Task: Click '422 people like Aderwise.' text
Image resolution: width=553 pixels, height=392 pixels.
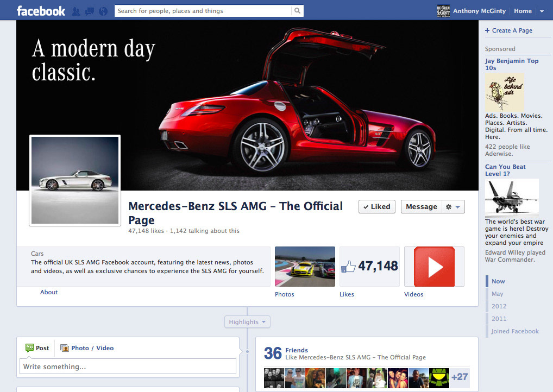Action: pyautogui.click(x=507, y=150)
